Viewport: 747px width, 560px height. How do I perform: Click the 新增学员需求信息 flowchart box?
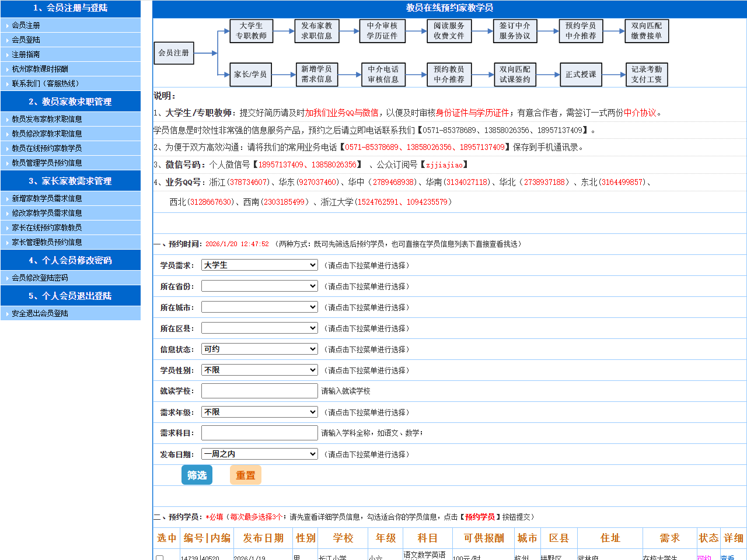pyautogui.click(x=316, y=75)
